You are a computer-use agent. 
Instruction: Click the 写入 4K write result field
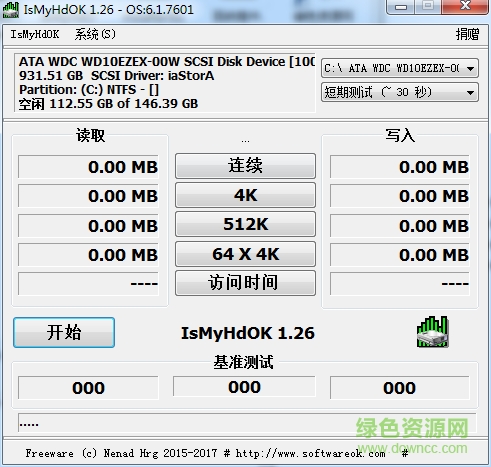(400, 196)
